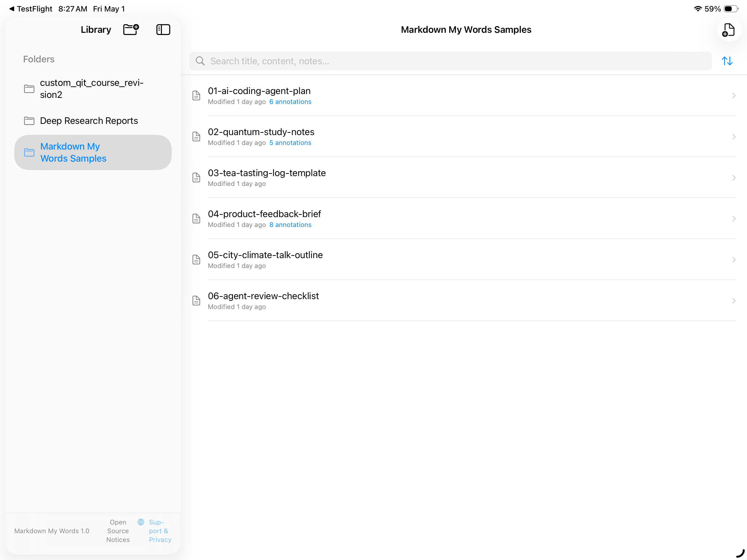Expand the 01-ai-coding-agent-plan row chevron

point(734,96)
